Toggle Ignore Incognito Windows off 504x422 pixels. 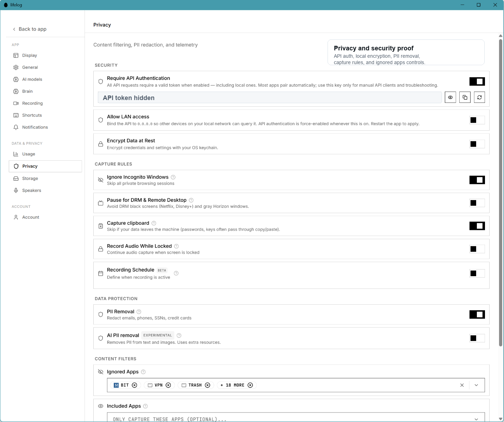[x=477, y=180]
